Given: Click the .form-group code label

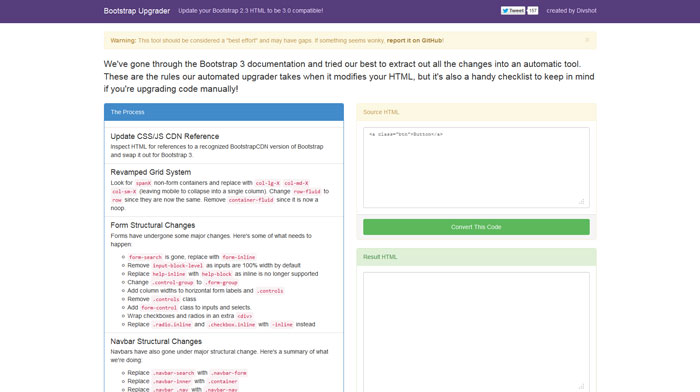Looking at the screenshot, I should click(x=221, y=283).
